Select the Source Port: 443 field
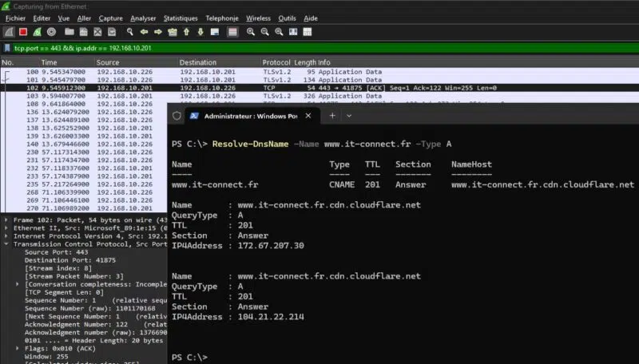The height and width of the screenshot is (364, 639). 56,252
